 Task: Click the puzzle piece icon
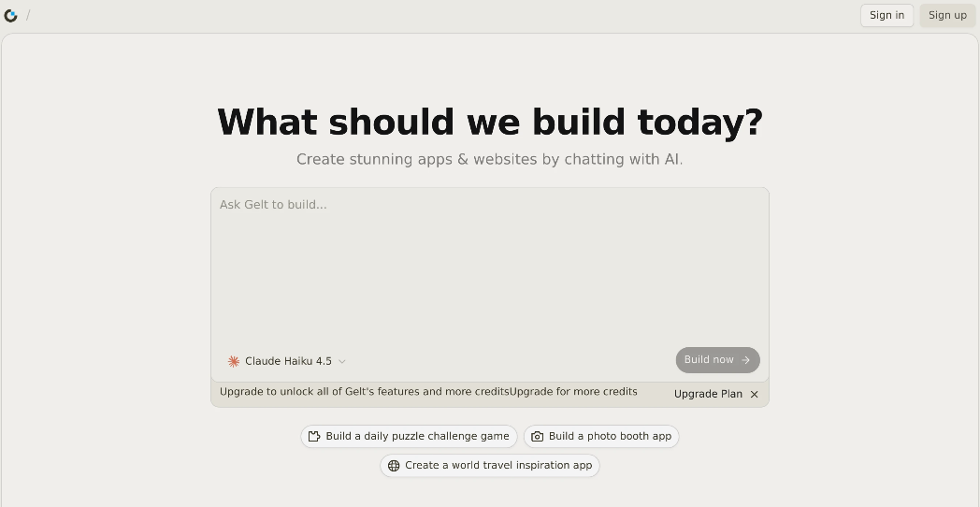[314, 436]
